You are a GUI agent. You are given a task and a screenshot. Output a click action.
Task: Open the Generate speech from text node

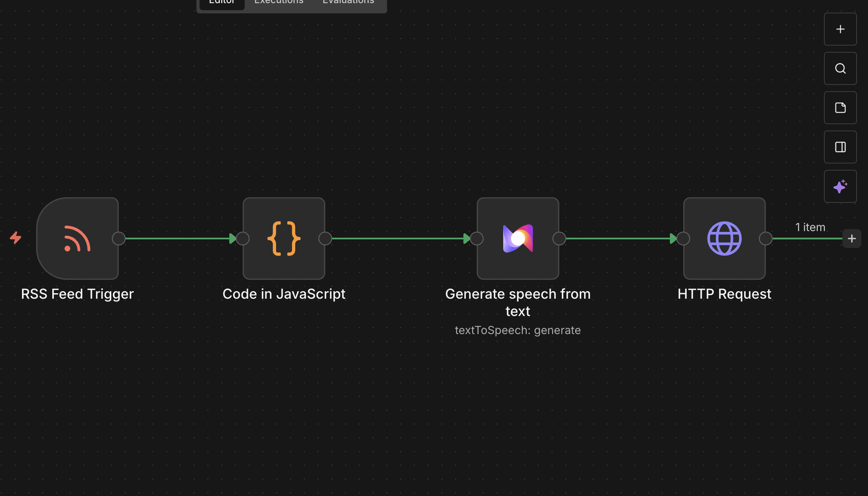point(517,238)
